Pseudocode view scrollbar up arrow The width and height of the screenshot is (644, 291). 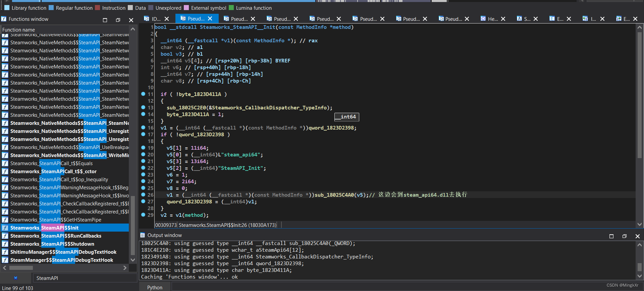[x=640, y=27]
